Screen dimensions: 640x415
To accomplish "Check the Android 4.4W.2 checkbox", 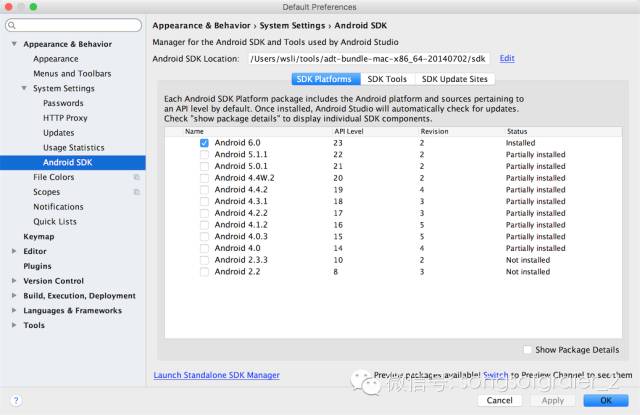I will [204, 178].
